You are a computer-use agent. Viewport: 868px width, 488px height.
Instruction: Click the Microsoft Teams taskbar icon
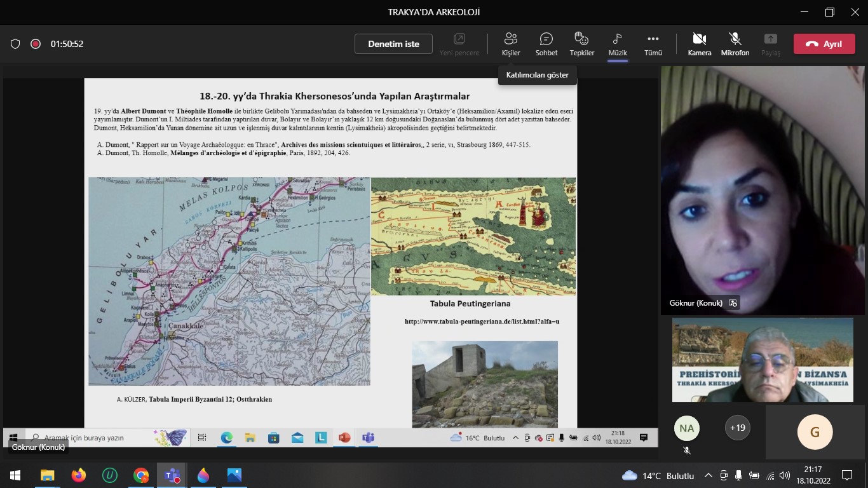[172, 475]
